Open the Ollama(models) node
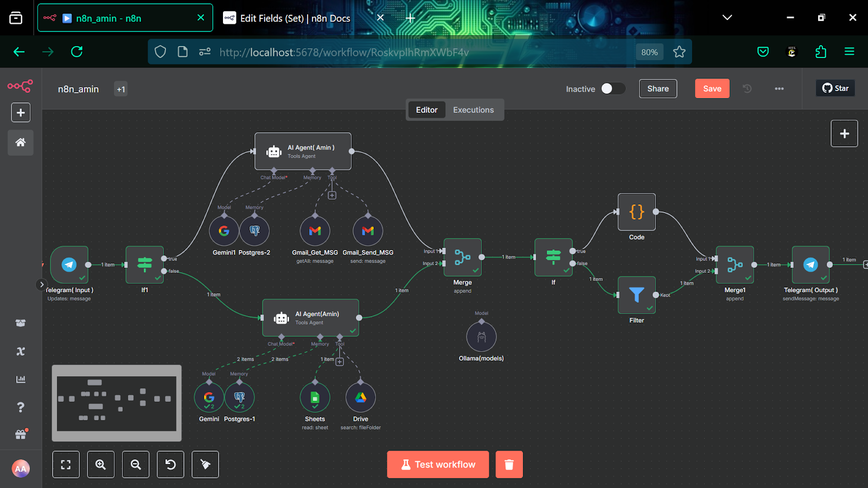The width and height of the screenshot is (868, 488). (x=481, y=337)
